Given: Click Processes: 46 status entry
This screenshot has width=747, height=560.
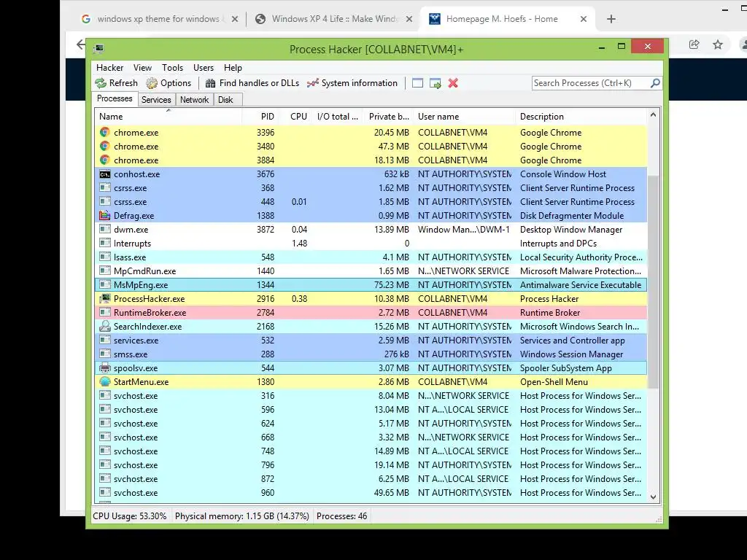Looking at the screenshot, I should pyautogui.click(x=341, y=516).
